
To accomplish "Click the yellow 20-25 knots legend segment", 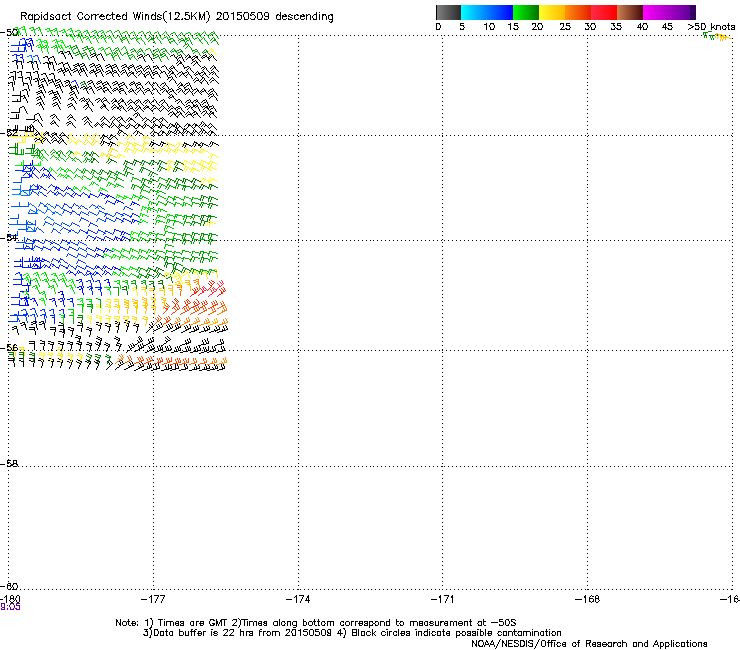I will point(552,12).
